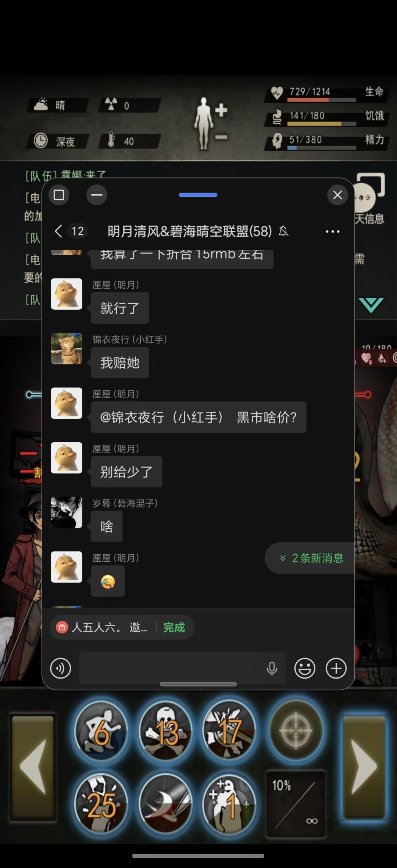Switch floating window to fullscreen square icon

click(x=59, y=195)
